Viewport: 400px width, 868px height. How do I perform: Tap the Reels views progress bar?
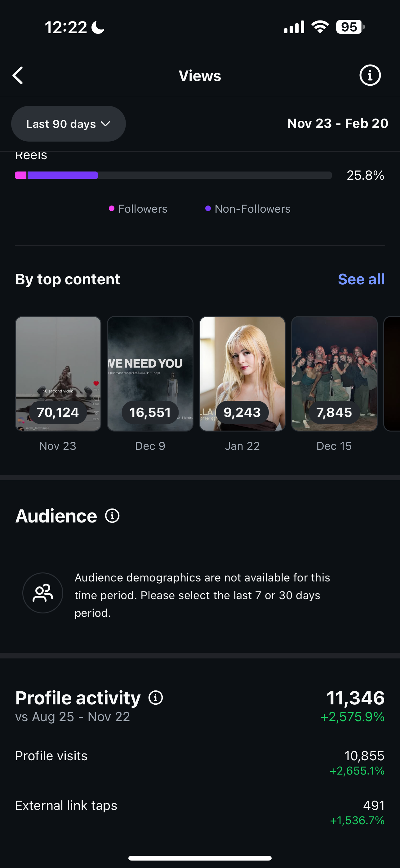point(173,175)
